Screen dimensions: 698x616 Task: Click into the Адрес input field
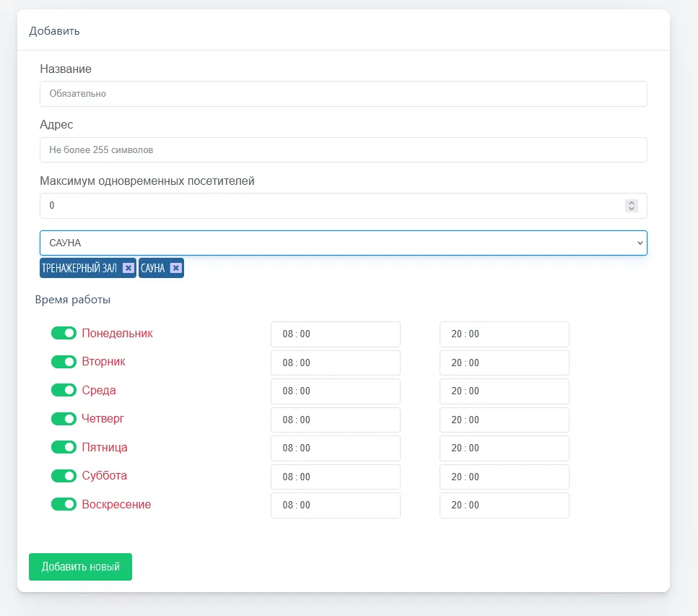point(343,150)
